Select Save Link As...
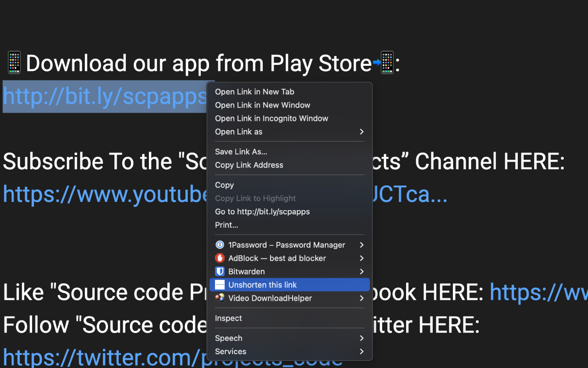Image resolution: width=588 pixels, height=368 pixels. (x=289, y=151)
